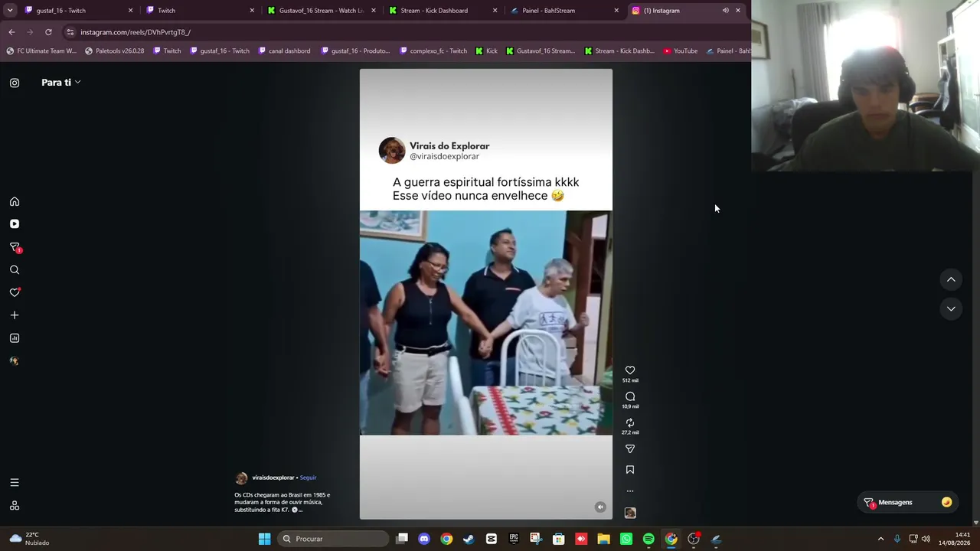Image resolution: width=980 pixels, height=551 pixels.
Task: Create a new post with plus icon
Action: click(x=15, y=315)
